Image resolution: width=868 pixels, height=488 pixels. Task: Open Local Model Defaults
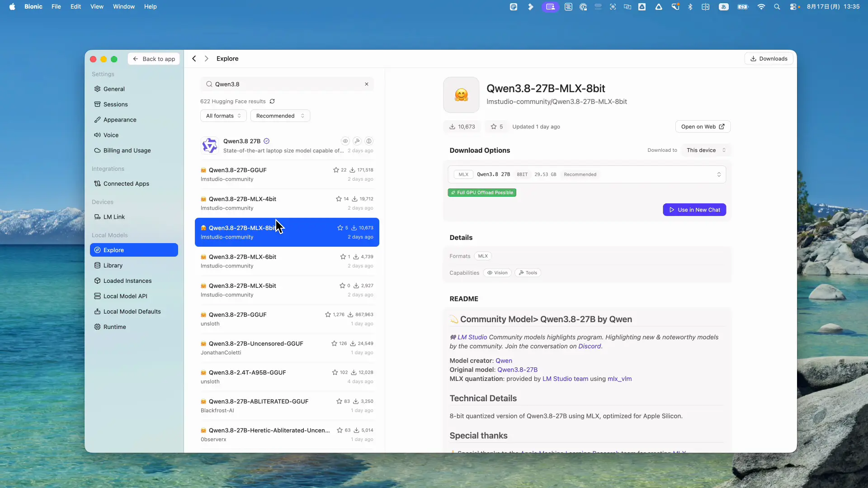click(134, 311)
